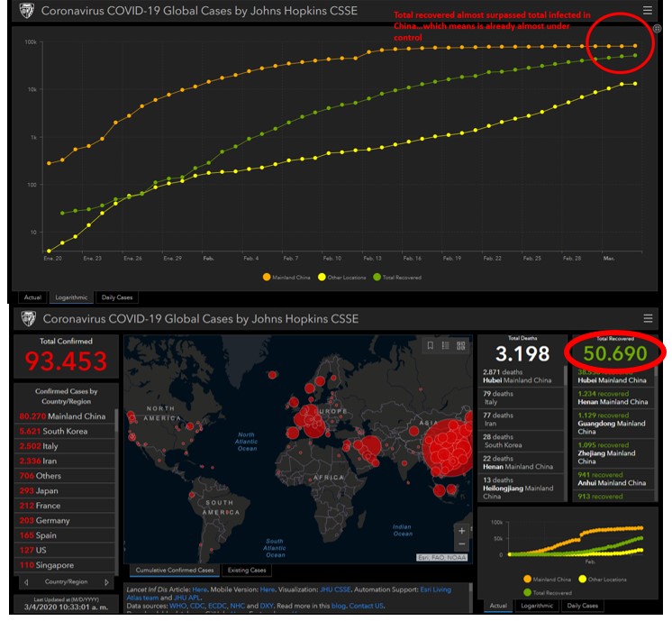Click 941 recovered Anhui Mainland China row
672x621 pixels.
tap(613, 479)
